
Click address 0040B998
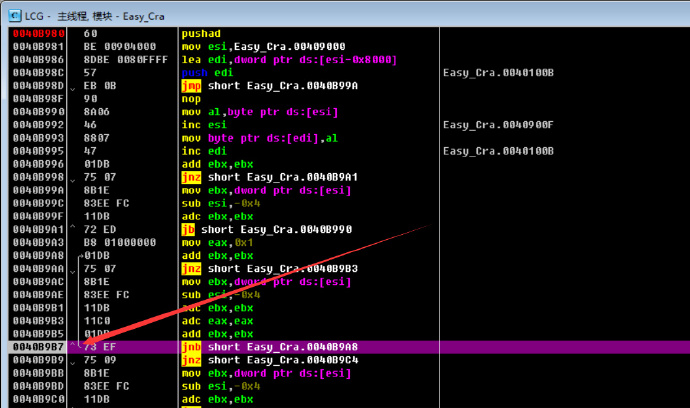click(x=39, y=177)
